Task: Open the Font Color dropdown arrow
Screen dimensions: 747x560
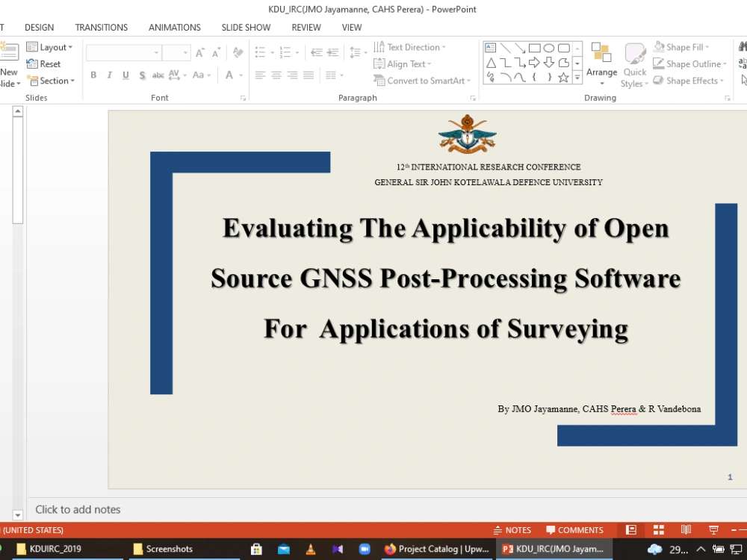Action: click(x=241, y=75)
